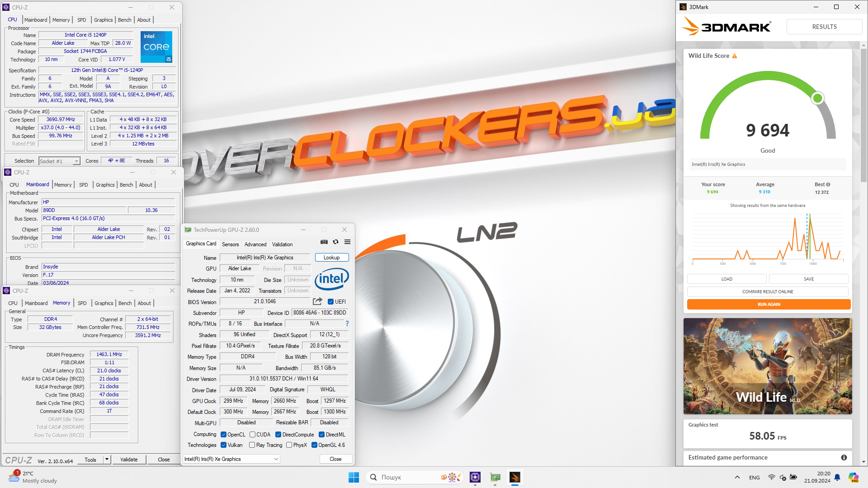Click Validate button in CPU-Z
The height and width of the screenshot is (488, 868).
[x=129, y=460]
